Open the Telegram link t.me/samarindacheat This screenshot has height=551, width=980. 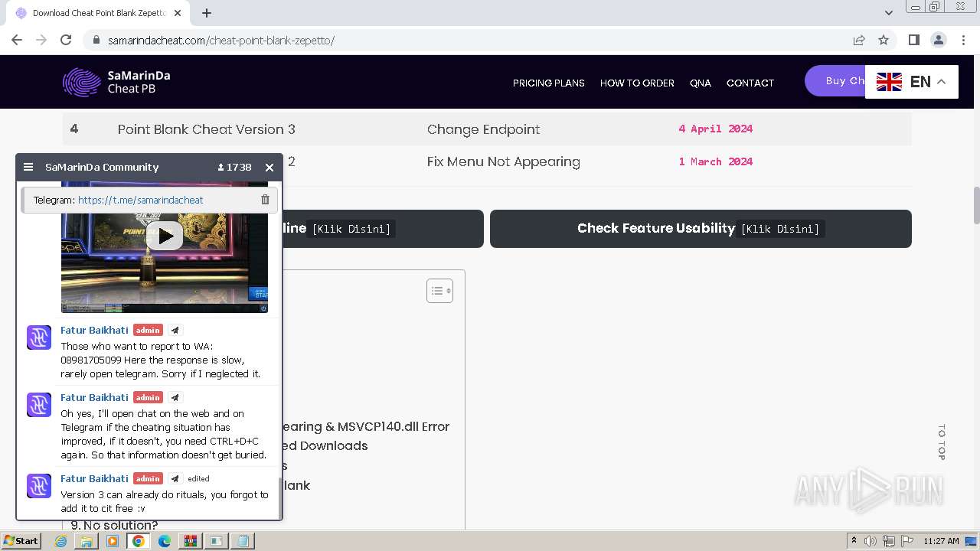coord(141,200)
